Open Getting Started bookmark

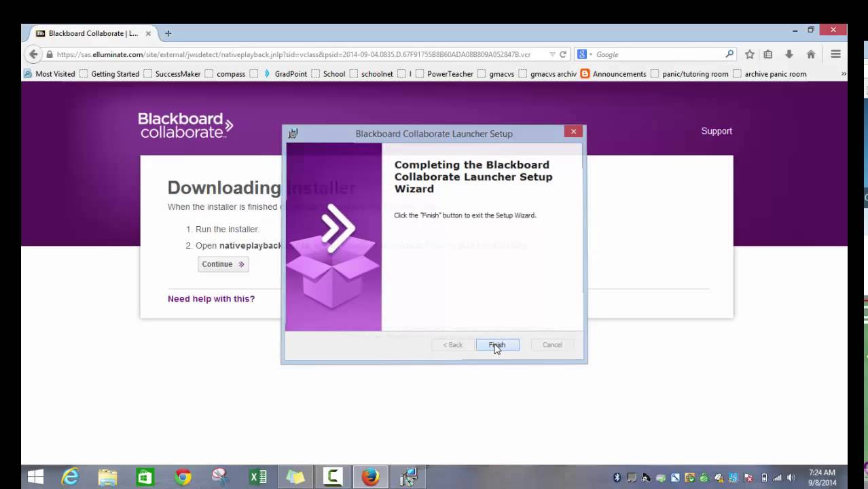pos(109,74)
